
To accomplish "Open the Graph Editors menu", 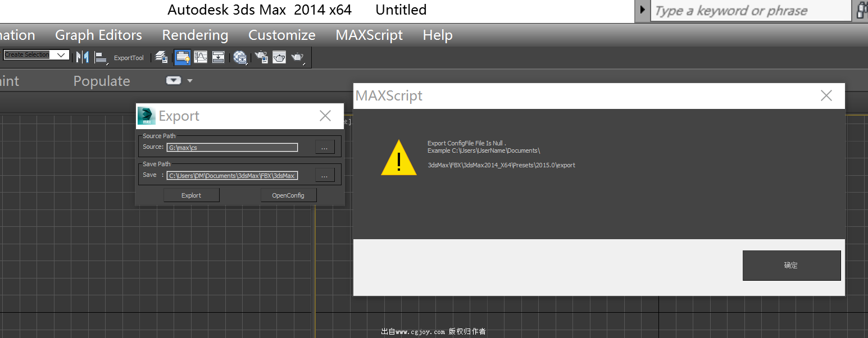I will click(x=98, y=35).
